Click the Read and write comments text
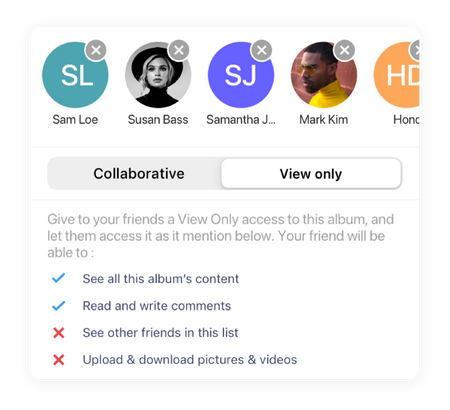Screen dimensions: 450x410 pyautogui.click(x=157, y=306)
